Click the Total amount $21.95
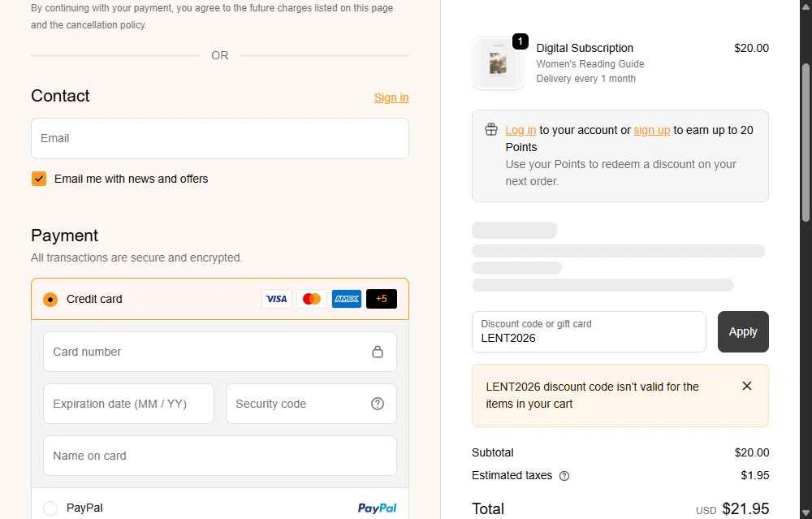Image resolution: width=812 pixels, height=519 pixels. [745, 508]
